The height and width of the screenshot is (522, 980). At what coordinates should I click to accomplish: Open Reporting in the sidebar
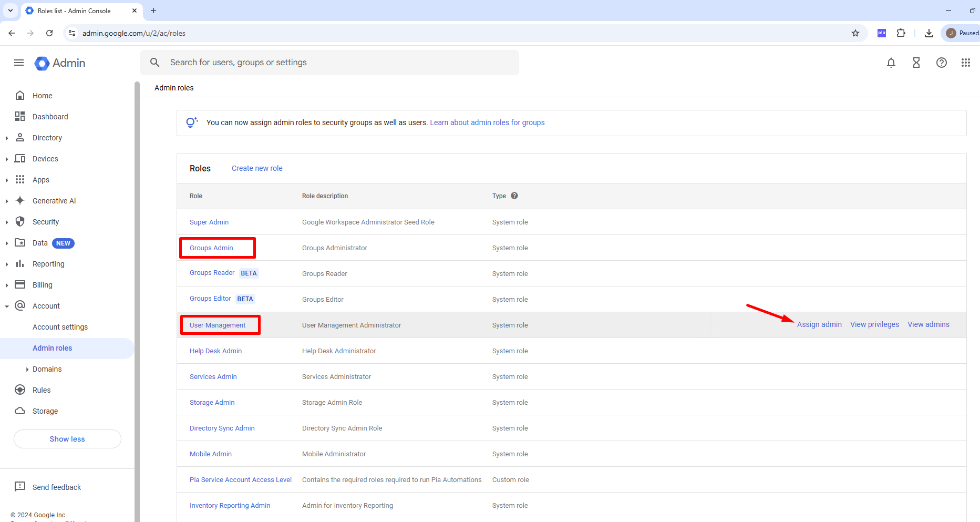pos(48,264)
